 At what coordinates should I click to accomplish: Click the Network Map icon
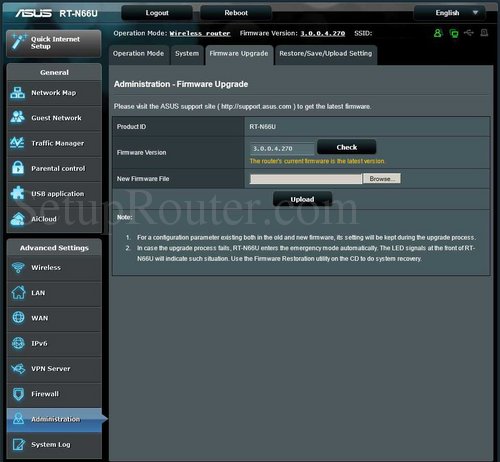[x=17, y=93]
